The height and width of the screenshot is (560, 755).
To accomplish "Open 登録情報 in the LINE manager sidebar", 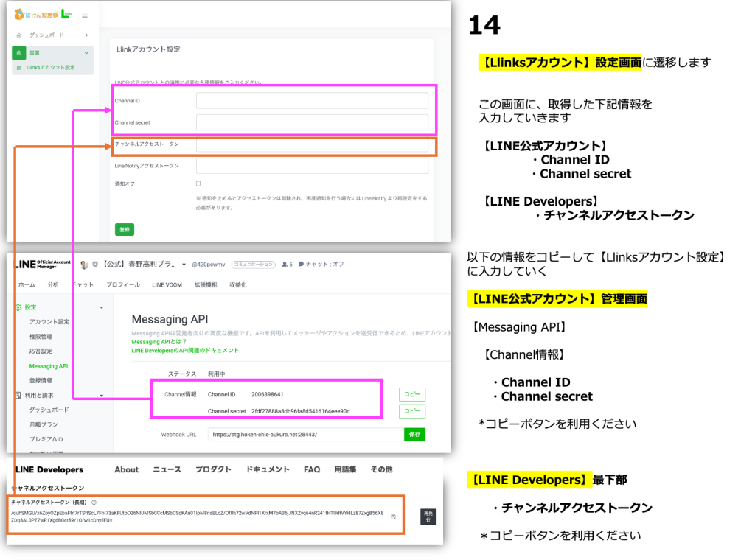I will [x=41, y=381].
